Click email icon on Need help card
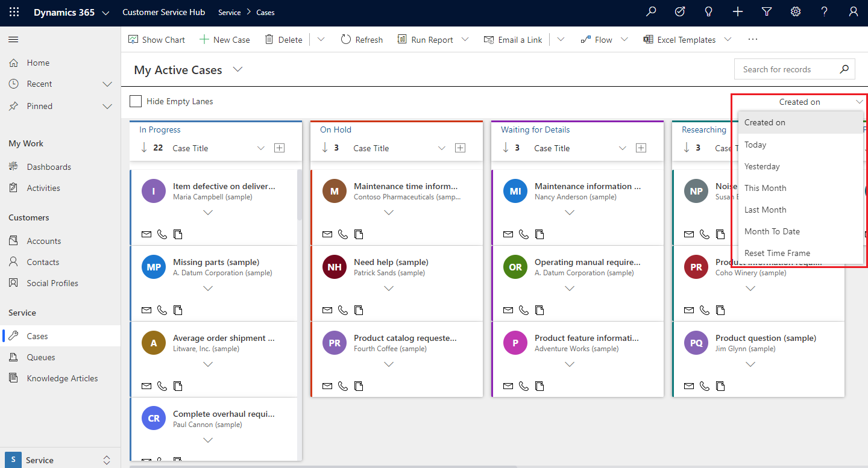Image resolution: width=868 pixels, height=468 pixels. pos(327,310)
